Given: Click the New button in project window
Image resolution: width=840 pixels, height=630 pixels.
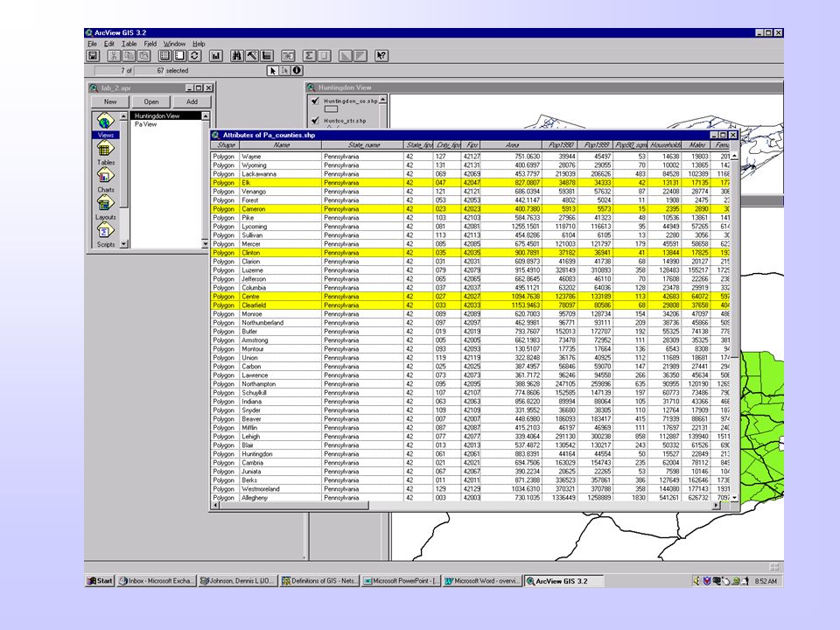Looking at the screenshot, I should (110, 101).
